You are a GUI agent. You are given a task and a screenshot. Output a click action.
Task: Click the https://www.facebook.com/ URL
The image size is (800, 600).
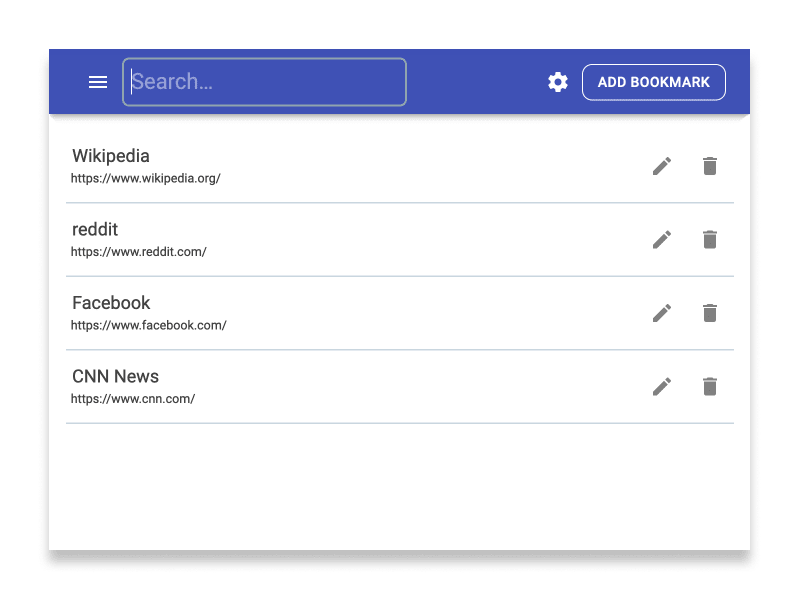[x=148, y=326]
